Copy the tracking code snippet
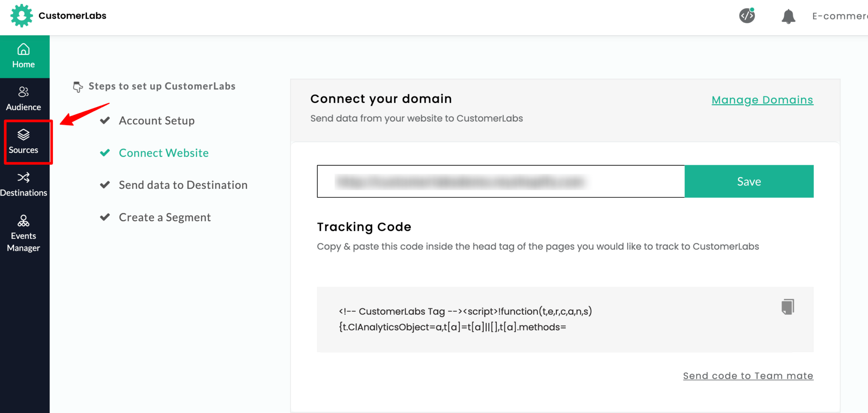 click(x=787, y=307)
